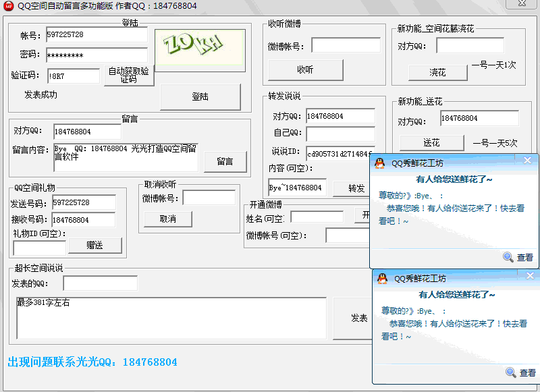The image size is (540, 392).
Task: Click 姓名 field in 开通微博 section
Action: (x=317, y=217)
